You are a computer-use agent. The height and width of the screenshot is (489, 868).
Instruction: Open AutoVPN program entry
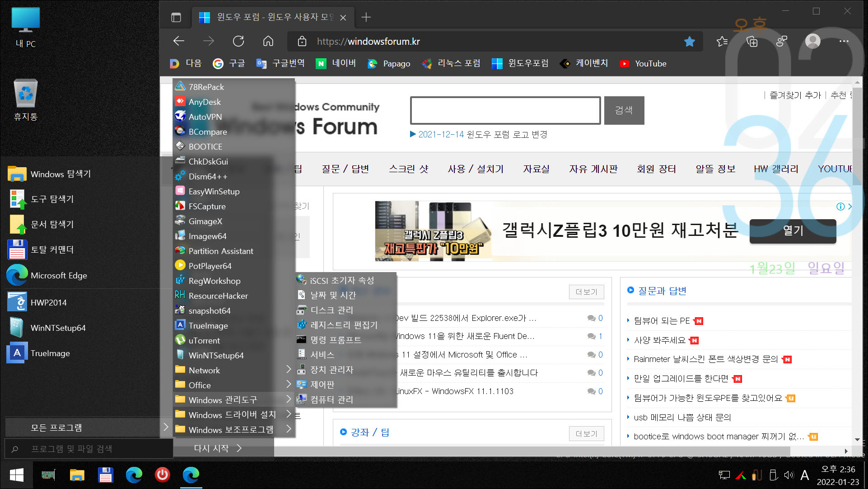point(233,117)
